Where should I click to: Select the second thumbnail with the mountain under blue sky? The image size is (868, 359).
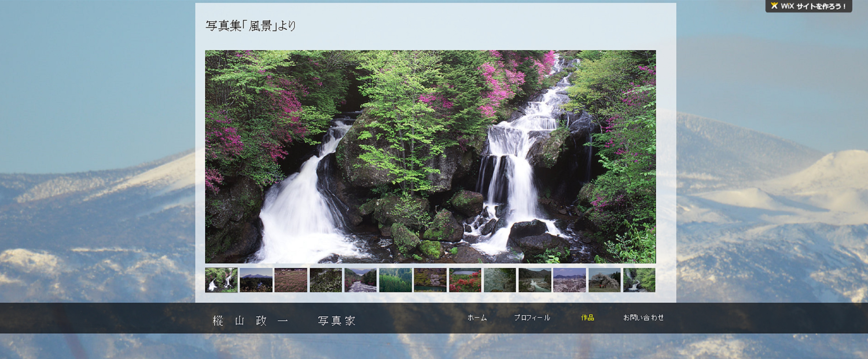click(x=256, y=280)
